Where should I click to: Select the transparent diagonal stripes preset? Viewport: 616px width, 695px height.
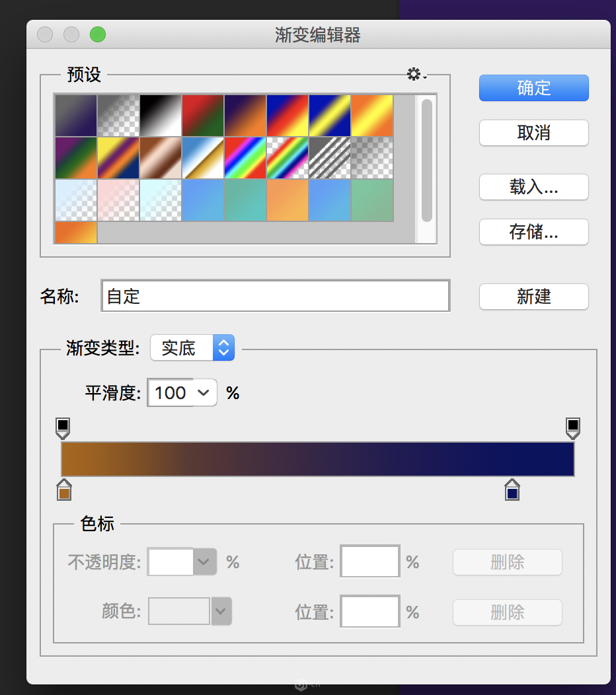click(330, 158)
